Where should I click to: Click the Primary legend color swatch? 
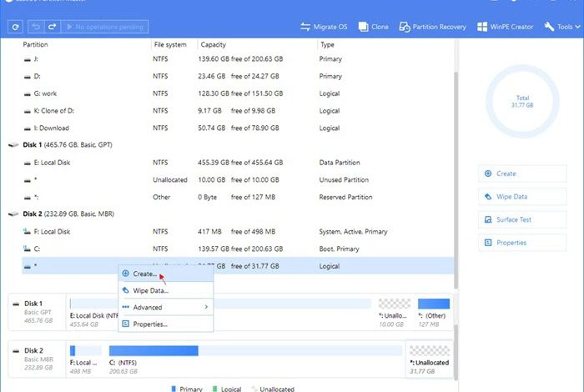coord(174,389)
